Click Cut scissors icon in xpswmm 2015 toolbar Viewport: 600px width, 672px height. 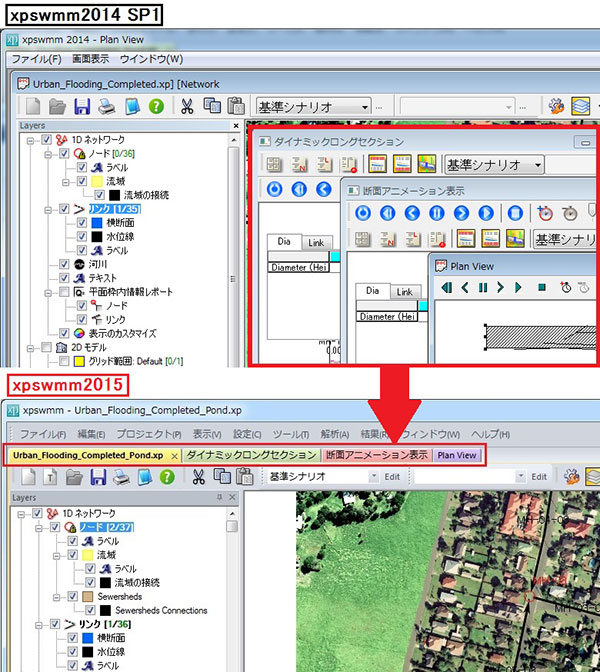(198, 477)
